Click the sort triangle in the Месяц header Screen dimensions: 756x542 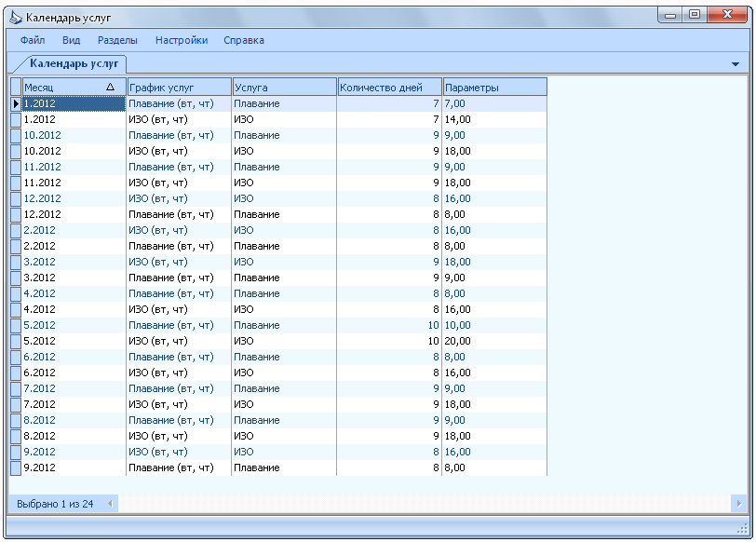(110, 87)
